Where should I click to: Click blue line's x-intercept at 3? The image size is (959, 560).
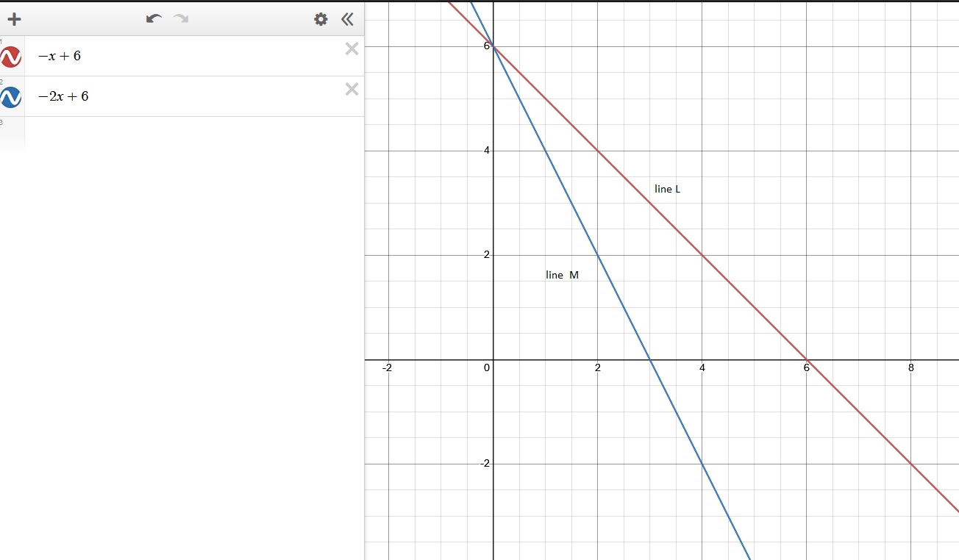point(650,360)
